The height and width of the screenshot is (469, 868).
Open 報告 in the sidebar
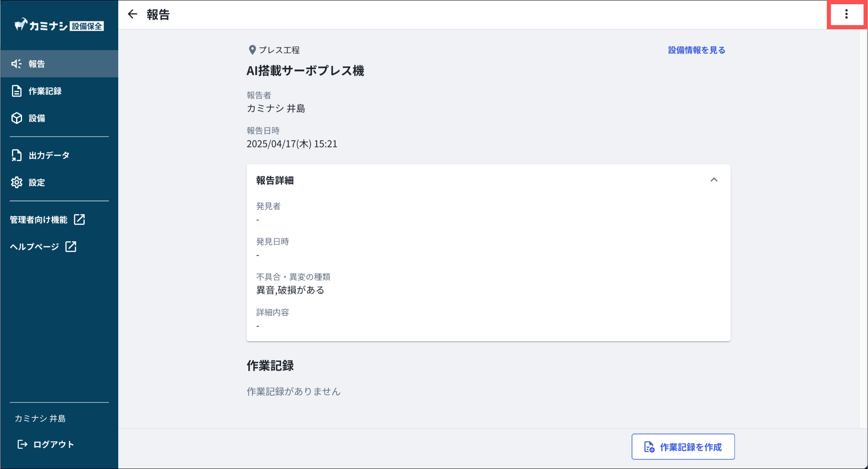(59, 64)
